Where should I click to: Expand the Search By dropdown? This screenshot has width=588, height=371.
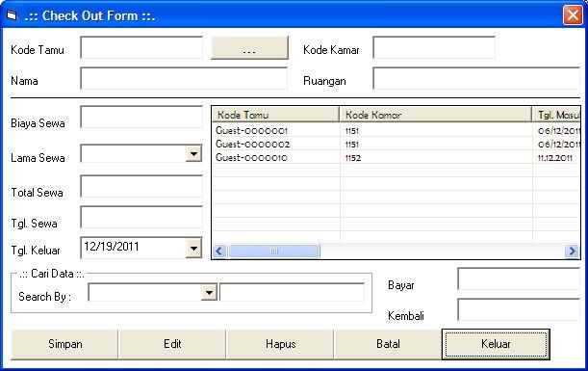209,292
